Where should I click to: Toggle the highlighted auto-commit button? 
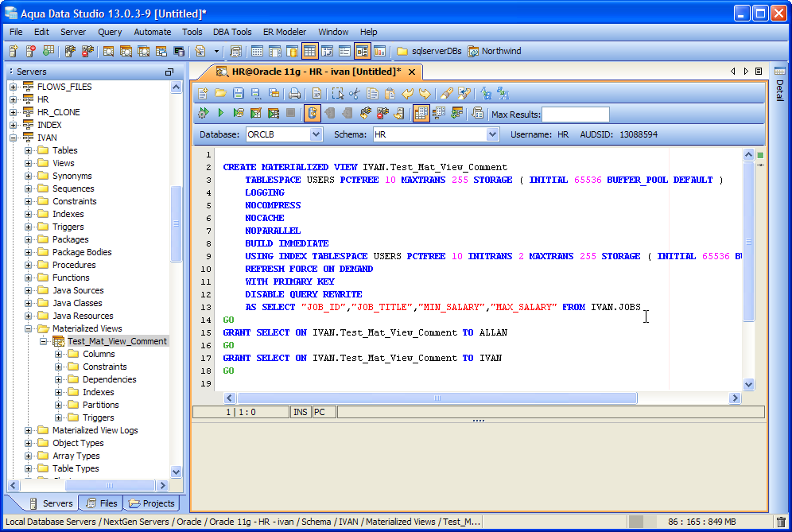coord(312,113)
